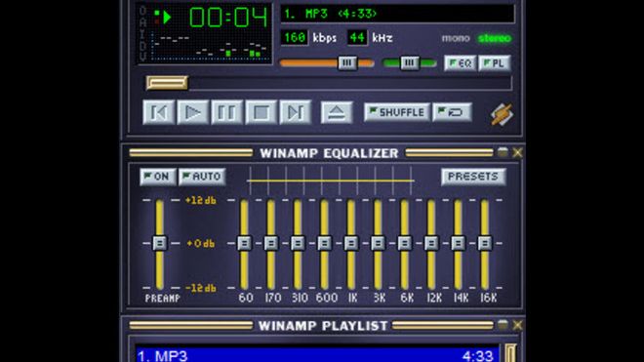Click the 60 Hz band slider handle

[244, 243]
